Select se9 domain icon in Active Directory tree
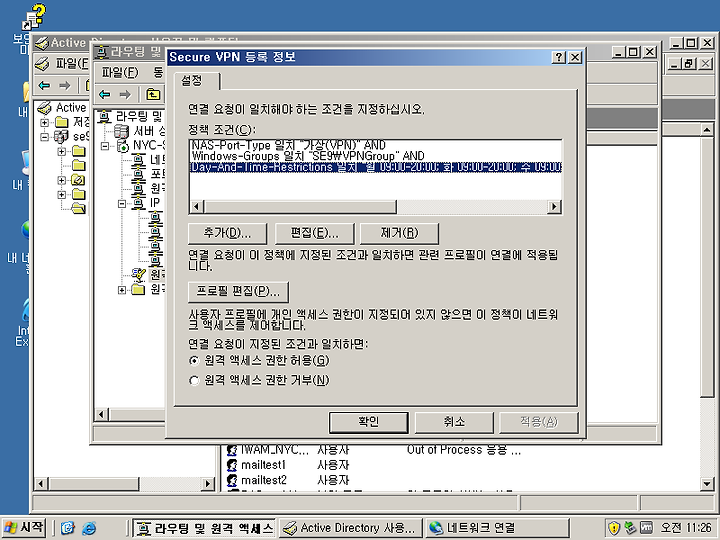Image resolution: width=720 pixels, height=540 pixels. point(61,136)
